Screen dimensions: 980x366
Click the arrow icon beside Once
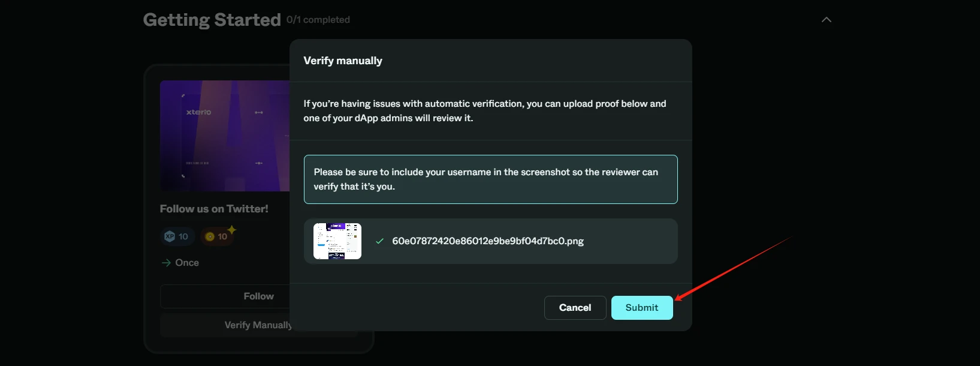tap(166, 263)
